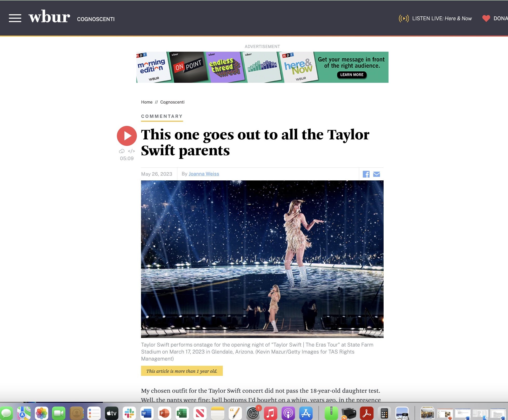The width and height of the screenshot is (508, 420).
Task: Open the HP printer app in dock
Action: [349, 413]
